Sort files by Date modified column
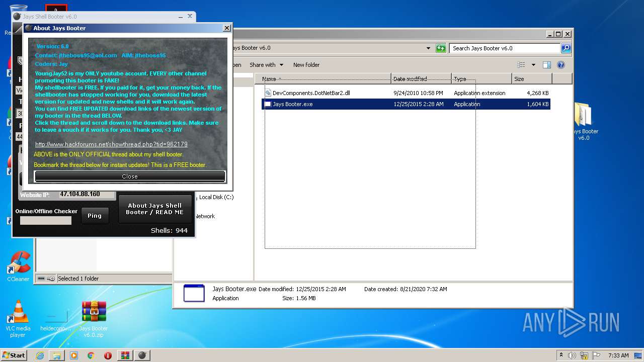This screenshot has height=362, width=644. point(421,79)
